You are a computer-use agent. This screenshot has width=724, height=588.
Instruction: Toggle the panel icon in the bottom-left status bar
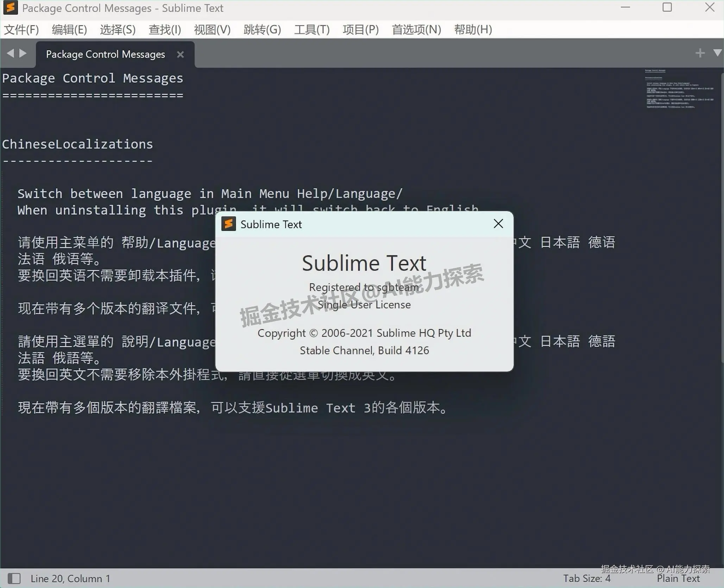tap(15, 579)
